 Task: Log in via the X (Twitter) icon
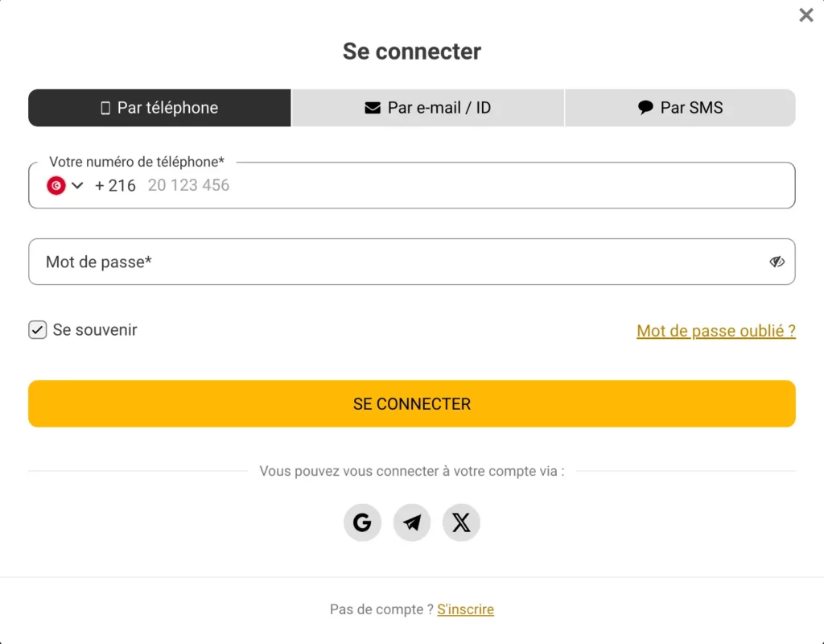(461, 522)
